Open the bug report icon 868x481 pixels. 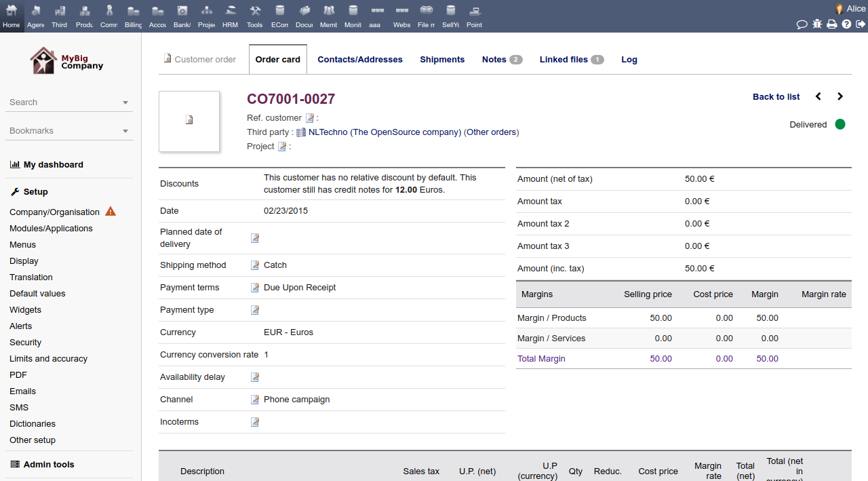pos(817,24)
